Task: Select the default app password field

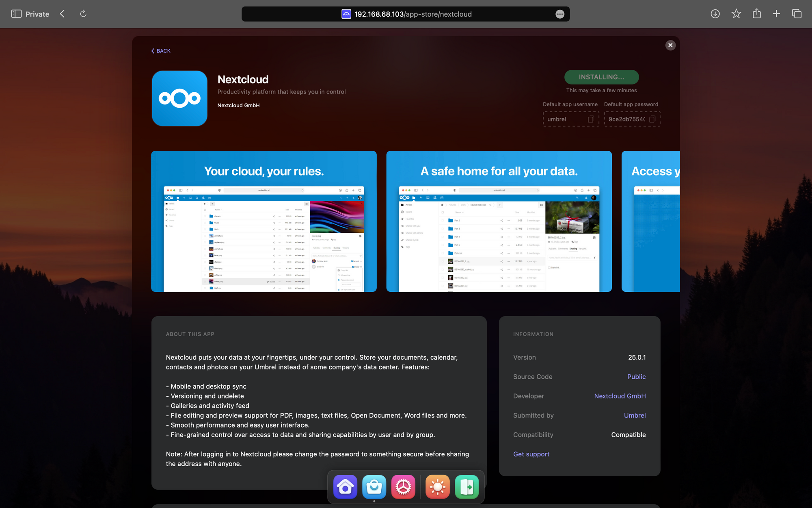Action: (632, 119)
